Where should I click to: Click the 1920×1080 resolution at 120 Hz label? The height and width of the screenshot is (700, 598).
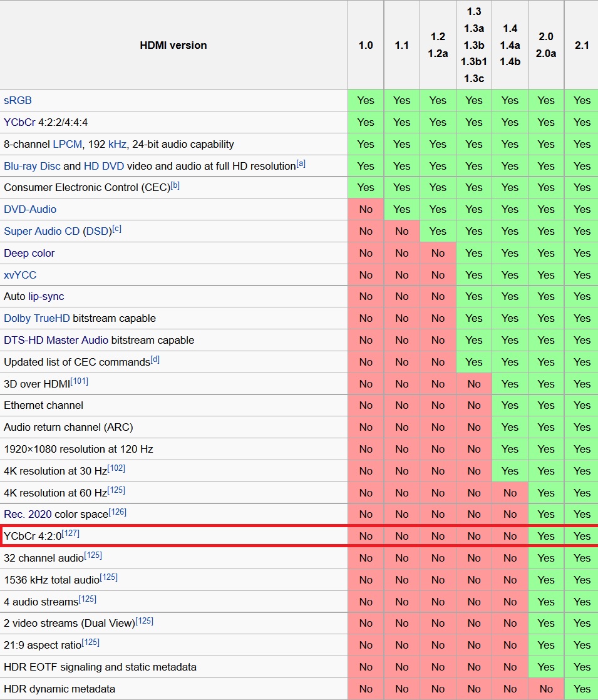coord(79,449)
